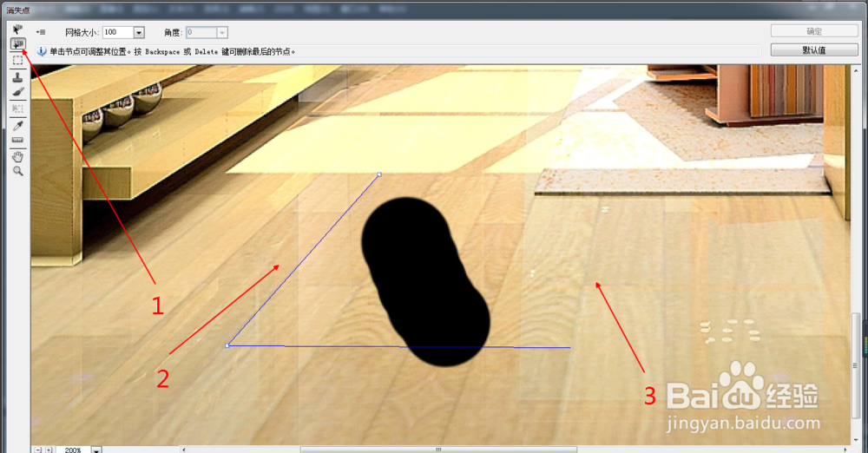Open the Vanishing Point settings menu

41,32
